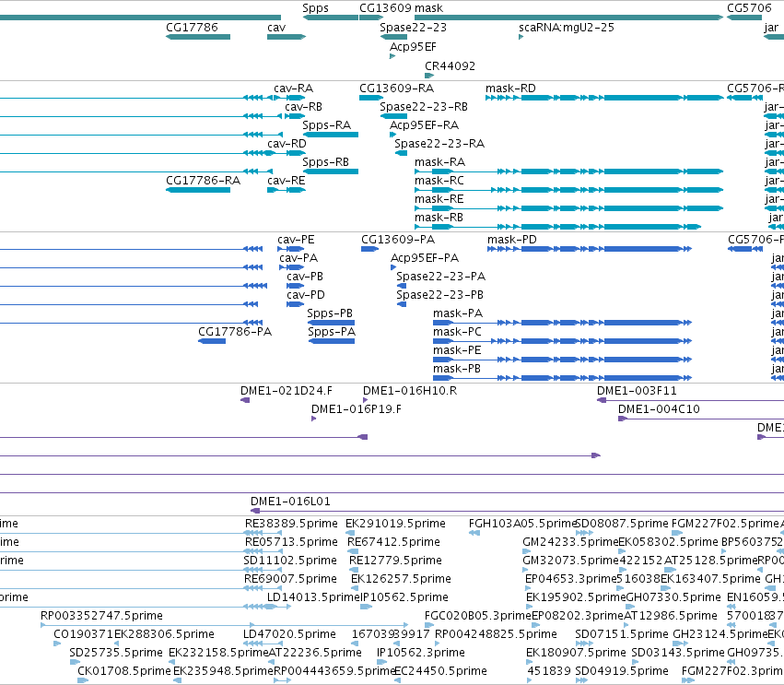Viewport: 784px width, 685px height.
Task: Select EST RE05713.5prime
Action: click(291, 542)
